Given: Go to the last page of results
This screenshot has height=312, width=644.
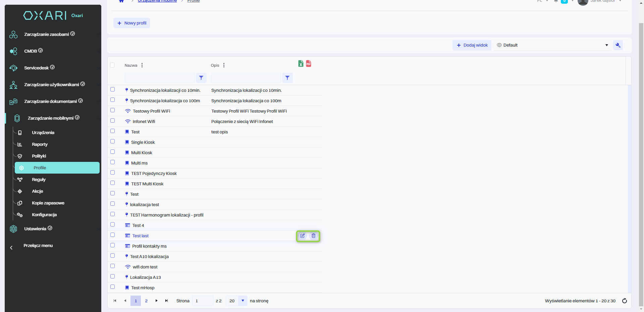Looking at the screenshot, I should pos(166,301).
